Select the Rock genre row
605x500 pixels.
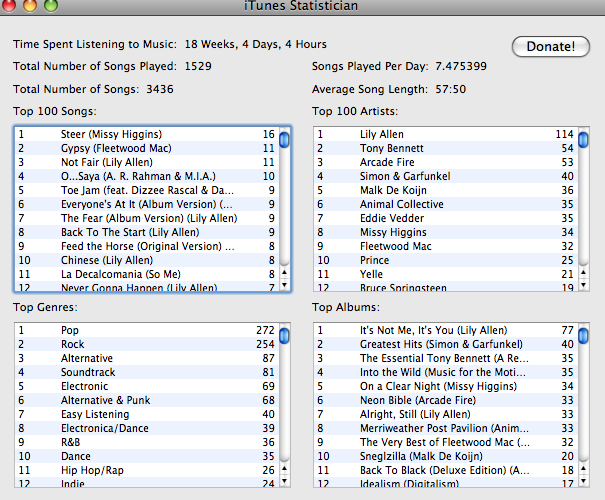point(147,344)
